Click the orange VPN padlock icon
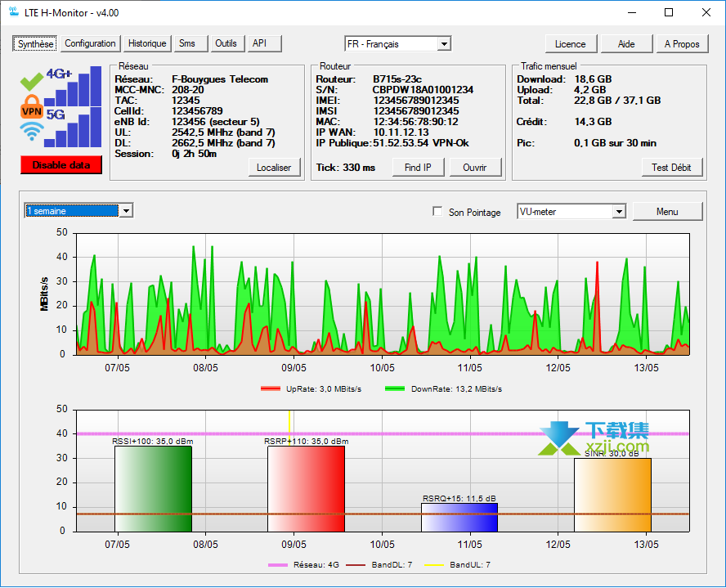 point(32,107)
